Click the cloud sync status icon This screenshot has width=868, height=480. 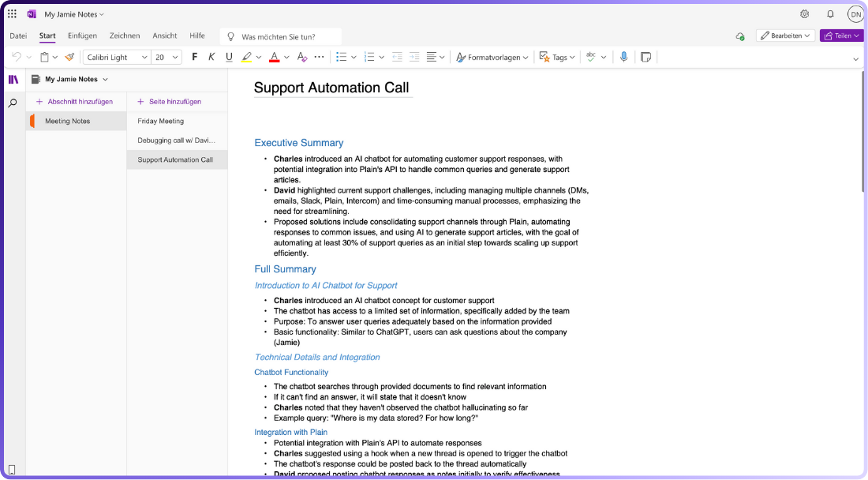[x=740, y=36]
